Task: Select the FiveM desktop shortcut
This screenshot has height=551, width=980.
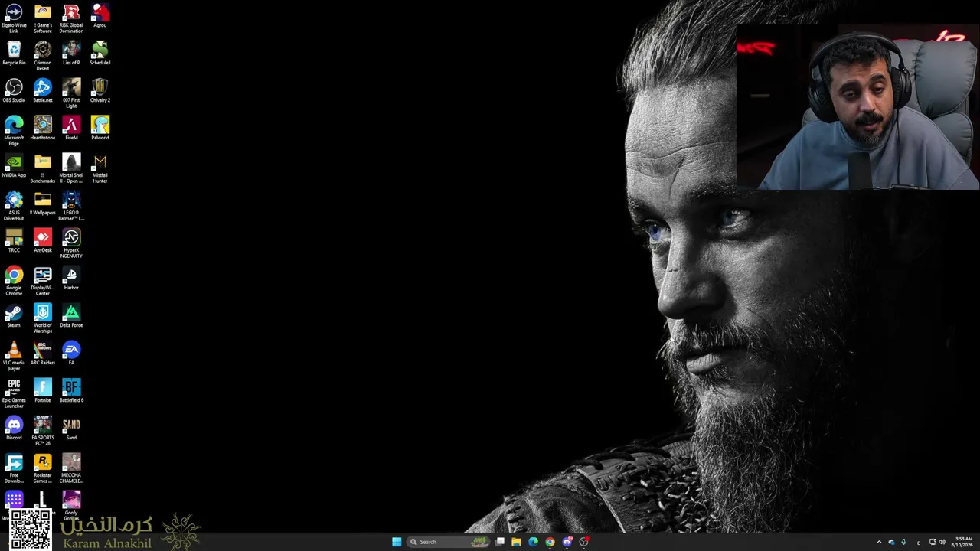Action: pyautogui.click(x=71, y=129)
